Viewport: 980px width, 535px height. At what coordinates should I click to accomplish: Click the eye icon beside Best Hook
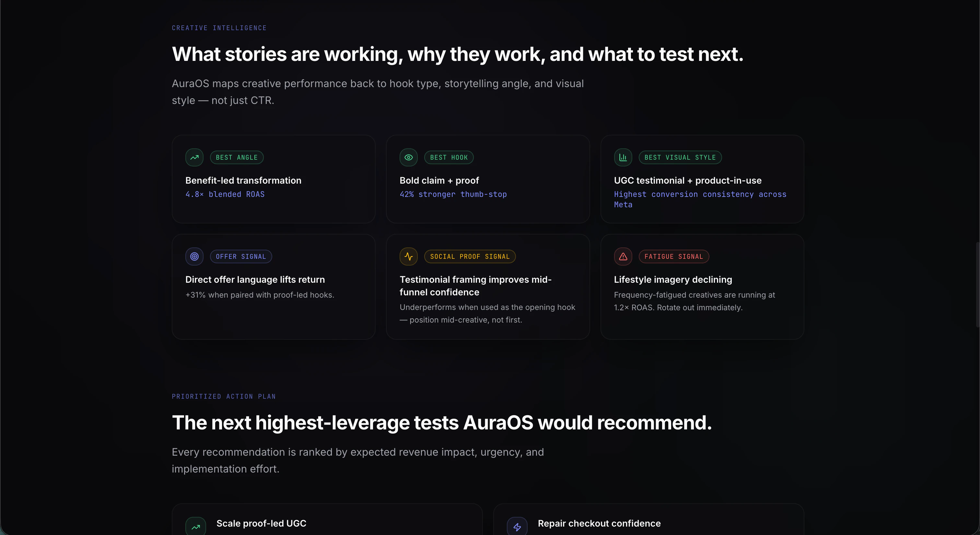409,157
